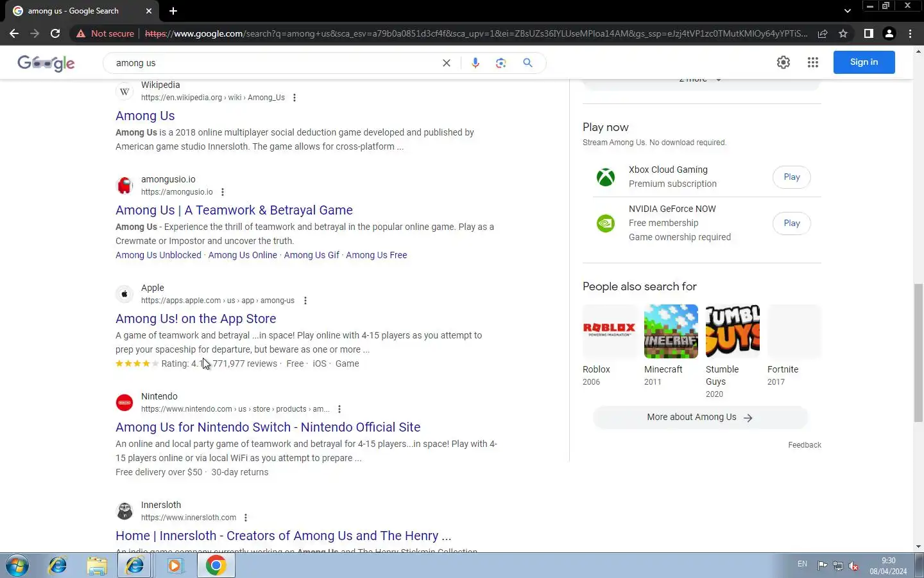Image resolution: width=924 pixels, height=578 pixels.
Task: Open the Wikipedia Among Us link
Action: tap(145, 116)
